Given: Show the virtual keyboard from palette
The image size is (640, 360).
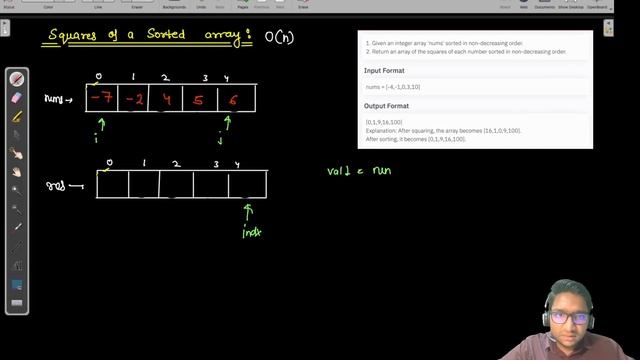Looking at the screenshot, I should pos(17,303).
